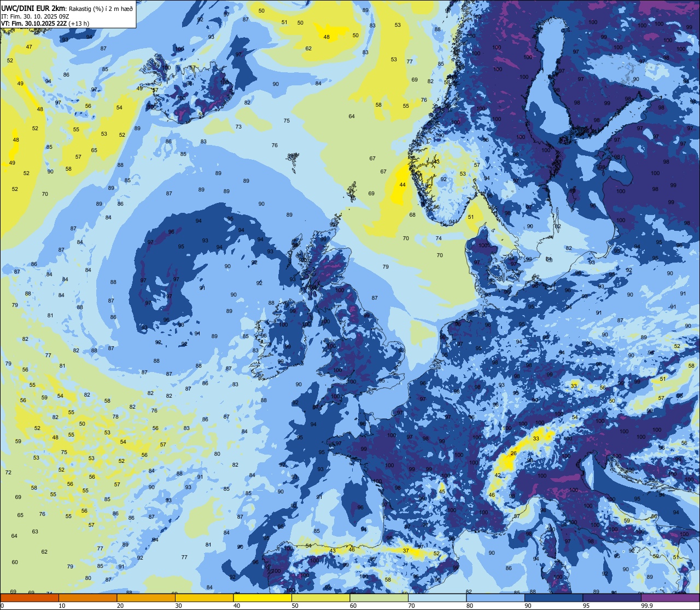The height and width of the screenshot is (610, 700).
Task: Click the "IT: Fim. 30. 10. 2025 09Z" line
Action: tap(34, 16)
